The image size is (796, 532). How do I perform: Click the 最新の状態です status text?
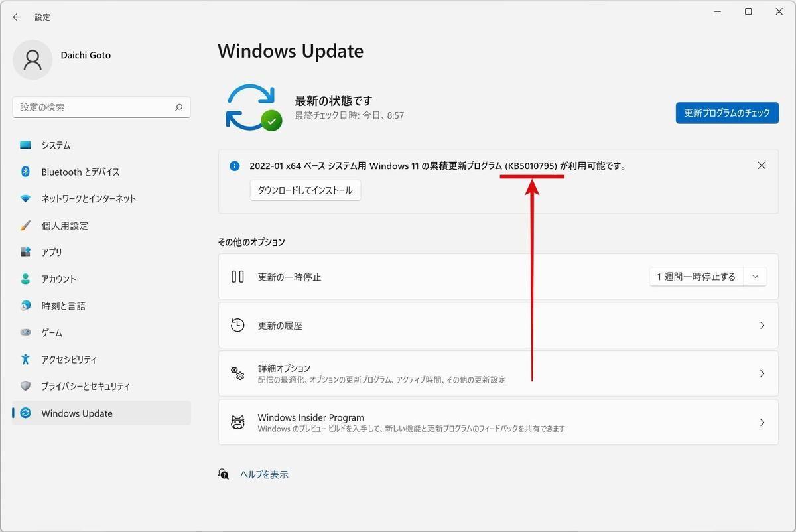(334, 101)
